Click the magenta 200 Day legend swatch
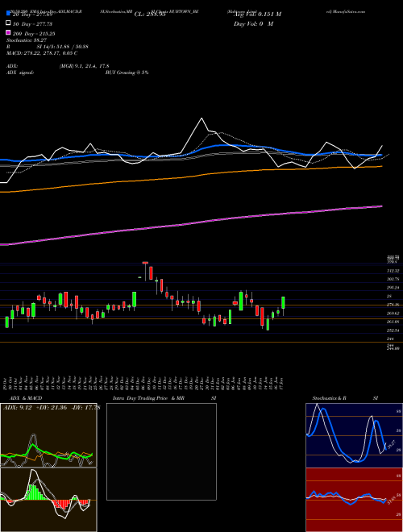 (8, 32)
